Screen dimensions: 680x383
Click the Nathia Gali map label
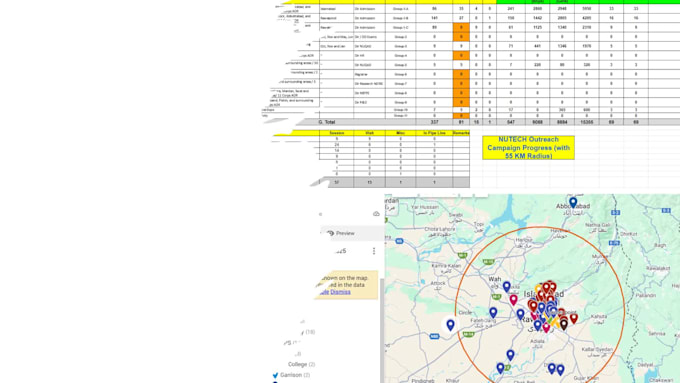598,225
